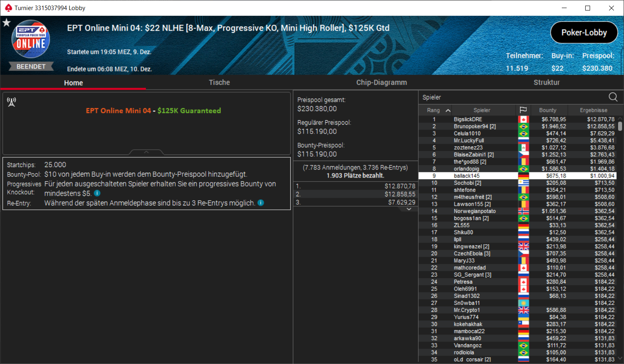The image size is (624, 364).
Task: Click the favorite star icon
Action: tap(6, 23)
